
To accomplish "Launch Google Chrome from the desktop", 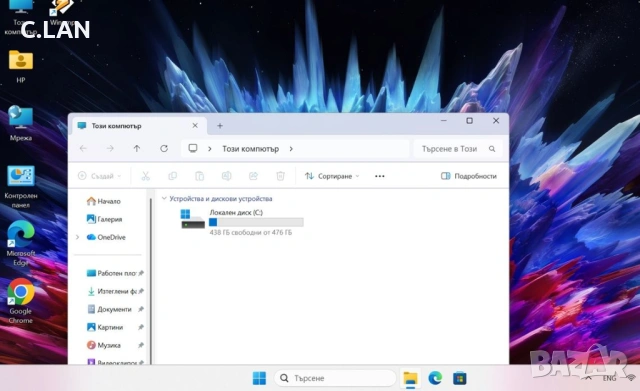I will (x=21, y=301).
